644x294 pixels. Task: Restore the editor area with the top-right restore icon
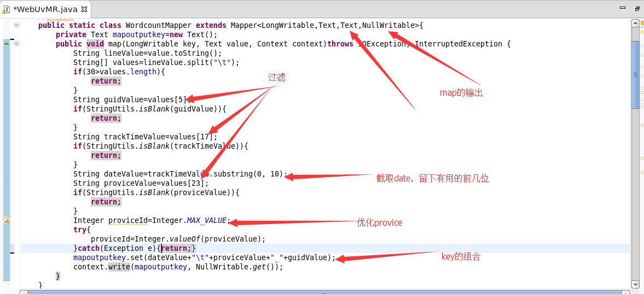pyautogui.click(x=637, y=8)
